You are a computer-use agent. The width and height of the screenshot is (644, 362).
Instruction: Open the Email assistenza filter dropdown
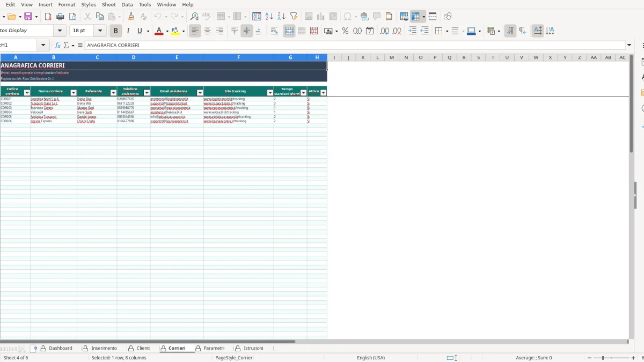(x=200, y=93)
